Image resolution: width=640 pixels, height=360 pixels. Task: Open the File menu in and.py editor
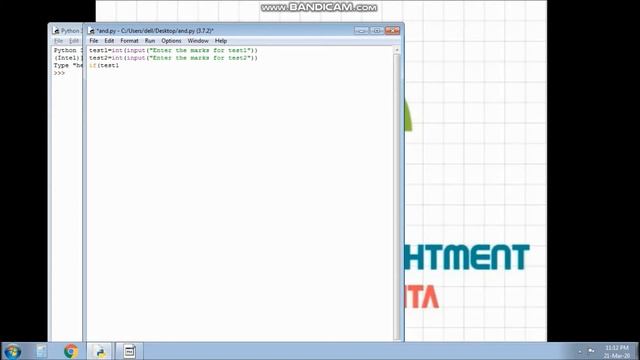pos(93,41)
